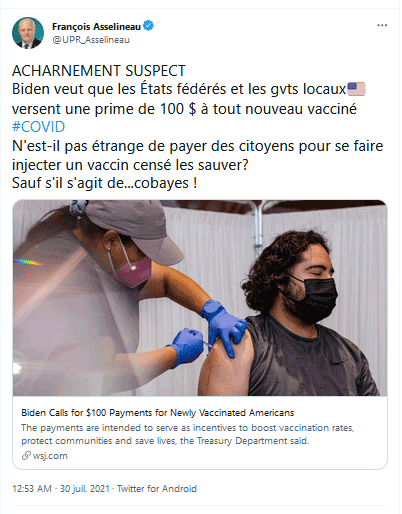Screen dimensions: 402x514
Task: Open the @UPR_Asselineau handle
Action: click(x=91, y=40)
